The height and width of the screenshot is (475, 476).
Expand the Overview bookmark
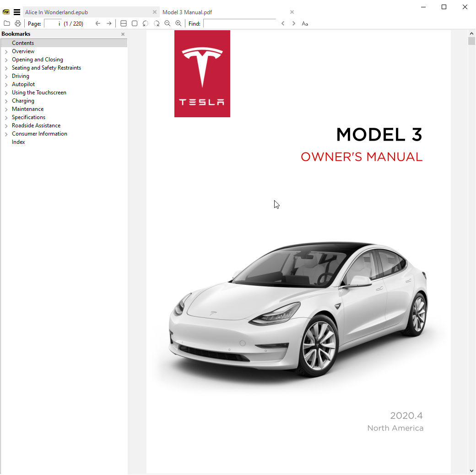coord(6,52)
